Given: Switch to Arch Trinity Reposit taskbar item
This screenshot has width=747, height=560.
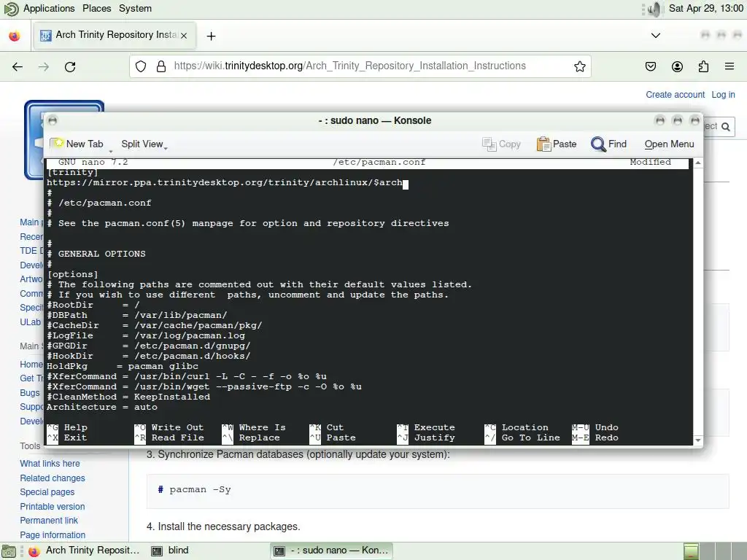Looking at the screenshot, I should click(84, 551).
